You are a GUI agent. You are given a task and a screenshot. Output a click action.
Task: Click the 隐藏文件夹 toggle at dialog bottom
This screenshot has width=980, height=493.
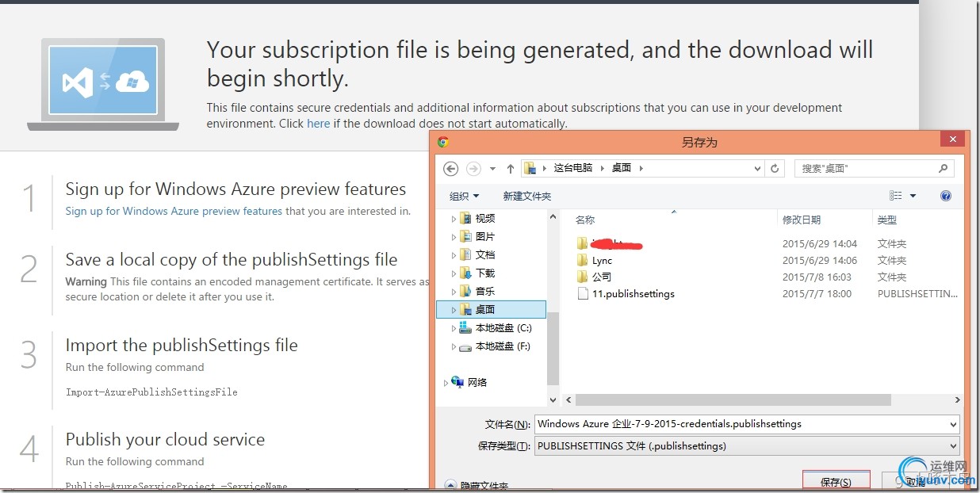pyautogui.click(x=477, y=485)
